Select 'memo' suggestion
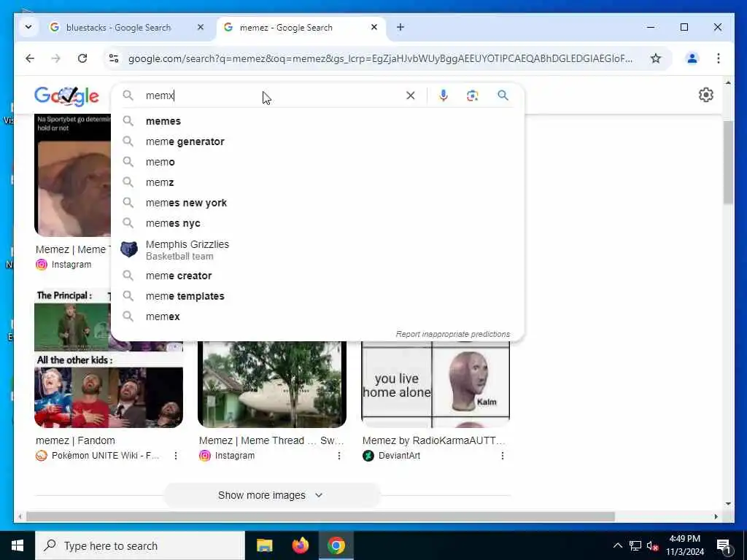The height and width of the screenshot is (560, 747). 317,162
